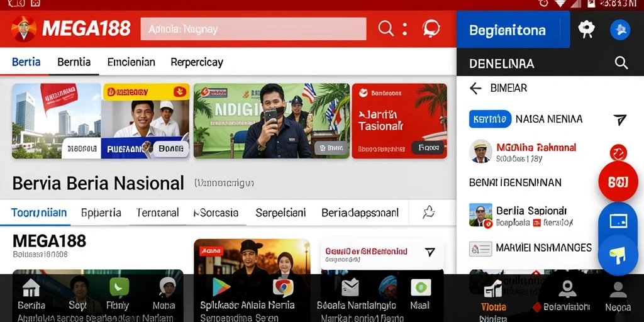644x322 pixels.
Task: Open the Emcienian tab
Action: [131, 62]
